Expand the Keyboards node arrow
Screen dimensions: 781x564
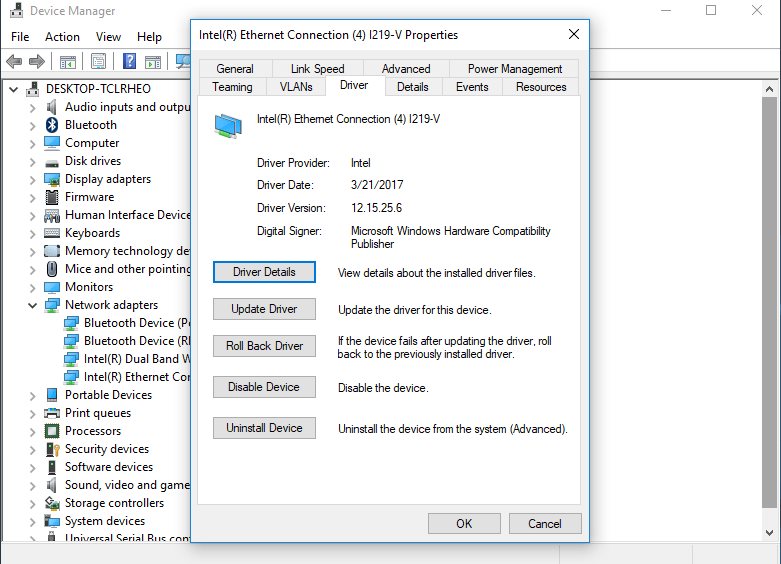33,234
